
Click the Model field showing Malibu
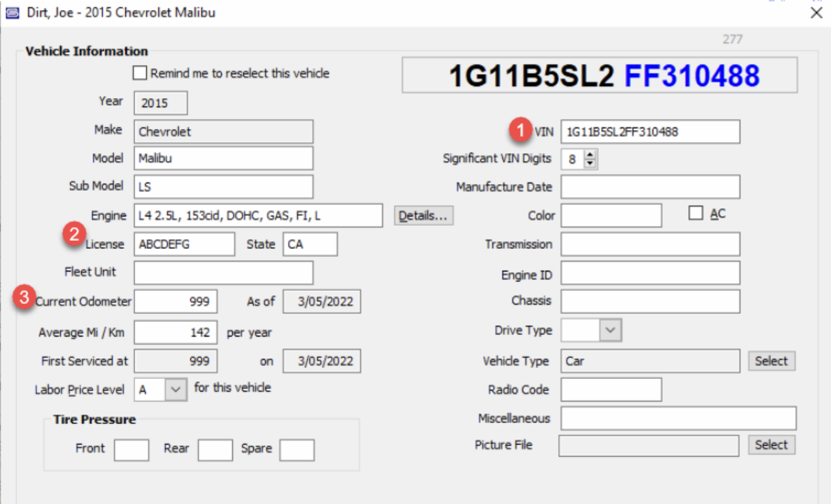[223, 158]
